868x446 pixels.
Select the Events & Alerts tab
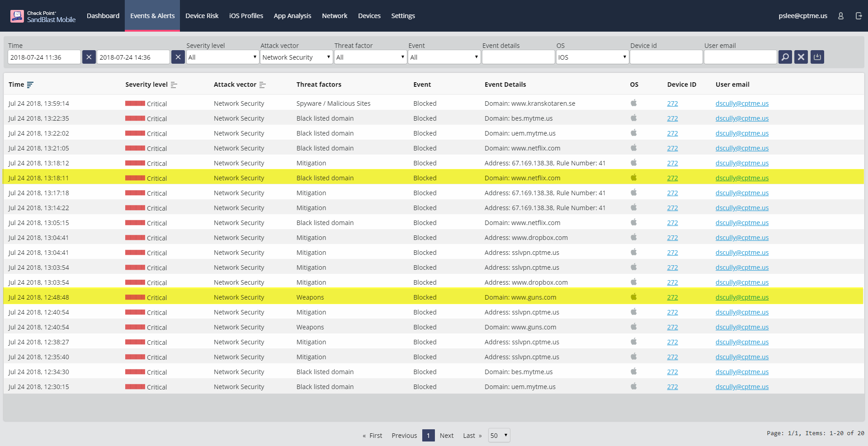pyautogui.click(x=152, y=16)
